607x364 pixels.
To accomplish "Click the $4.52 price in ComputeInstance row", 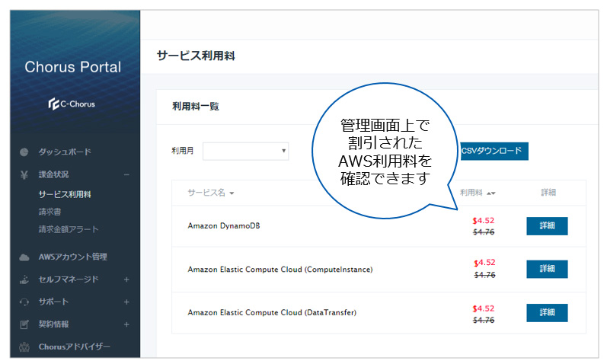I will [x=484, y=263].
